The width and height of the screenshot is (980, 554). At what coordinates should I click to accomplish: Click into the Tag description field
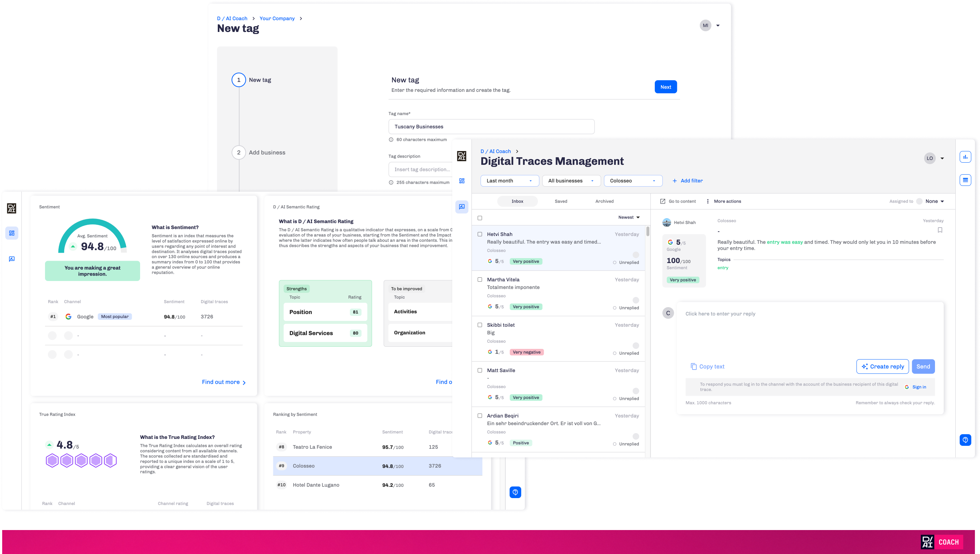click(x=420, y=169)
